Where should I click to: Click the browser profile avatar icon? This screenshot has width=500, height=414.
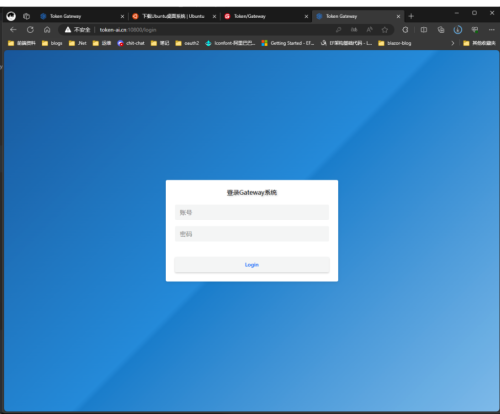pyautogui.click(x=11, y=16)
